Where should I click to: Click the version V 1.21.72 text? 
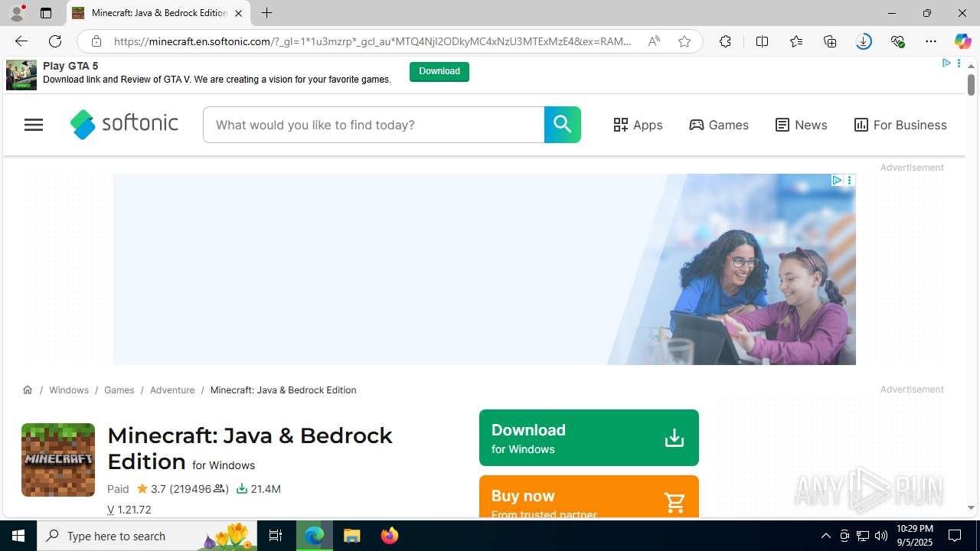[x=129, y=510]
